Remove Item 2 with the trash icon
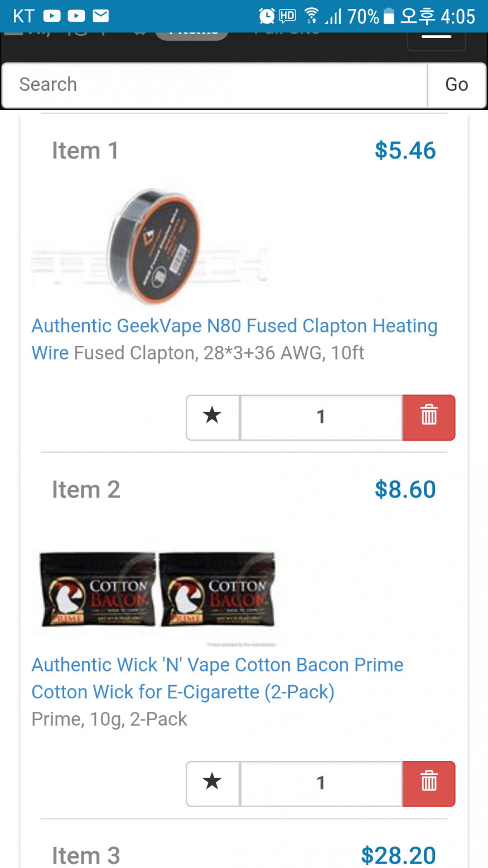 [x=428, y=783]
